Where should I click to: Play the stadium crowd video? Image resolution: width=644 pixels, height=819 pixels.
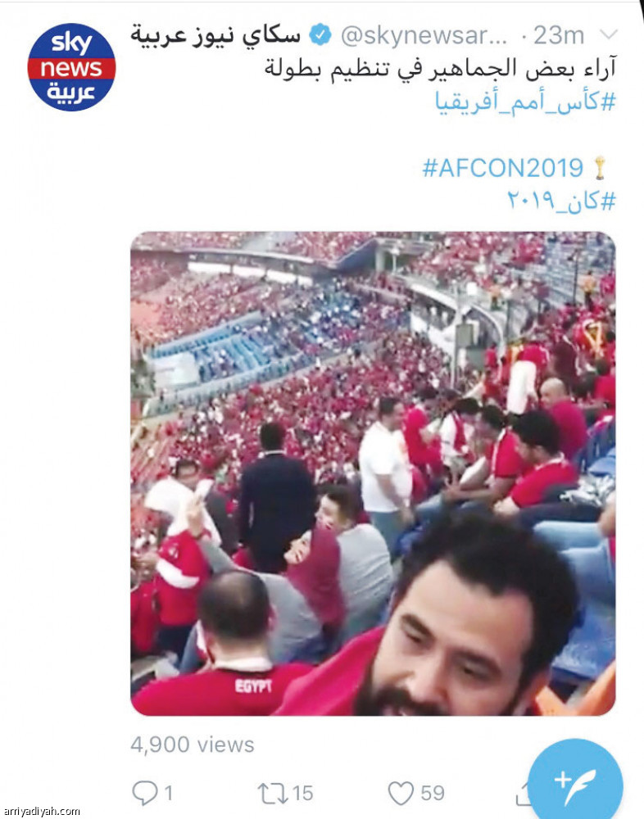[x=373, y=473]
